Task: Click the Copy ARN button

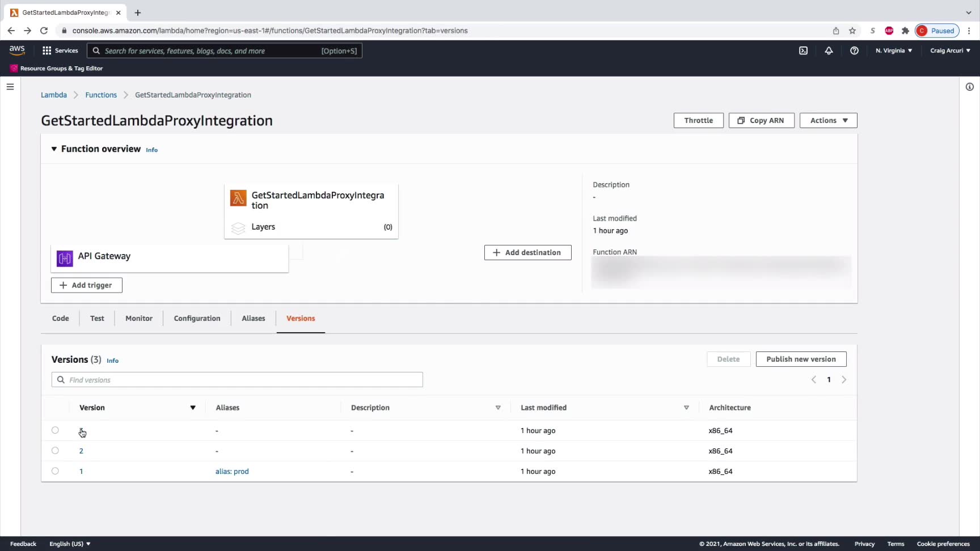Action: point(762,120)
